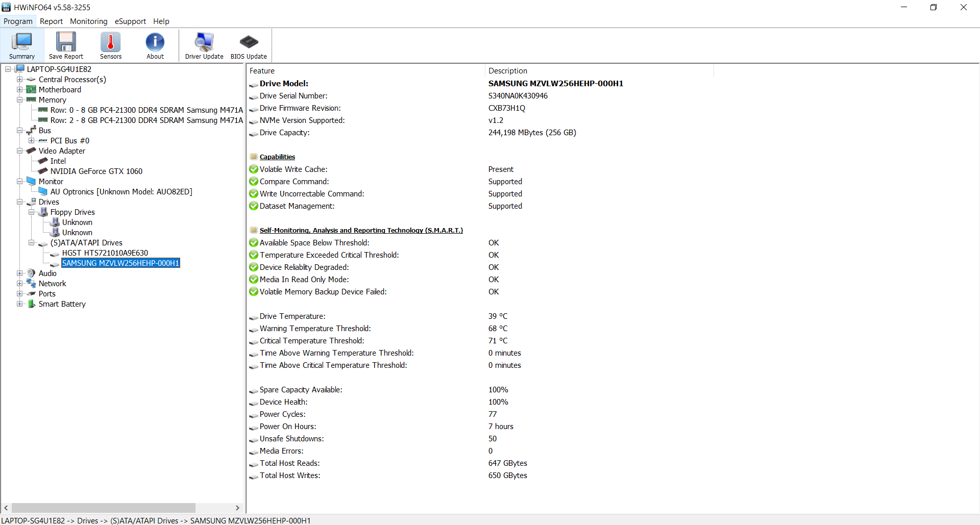Open the Monitoring menu
The height and width of the screenshot is (525, 980).
[89, 21]
